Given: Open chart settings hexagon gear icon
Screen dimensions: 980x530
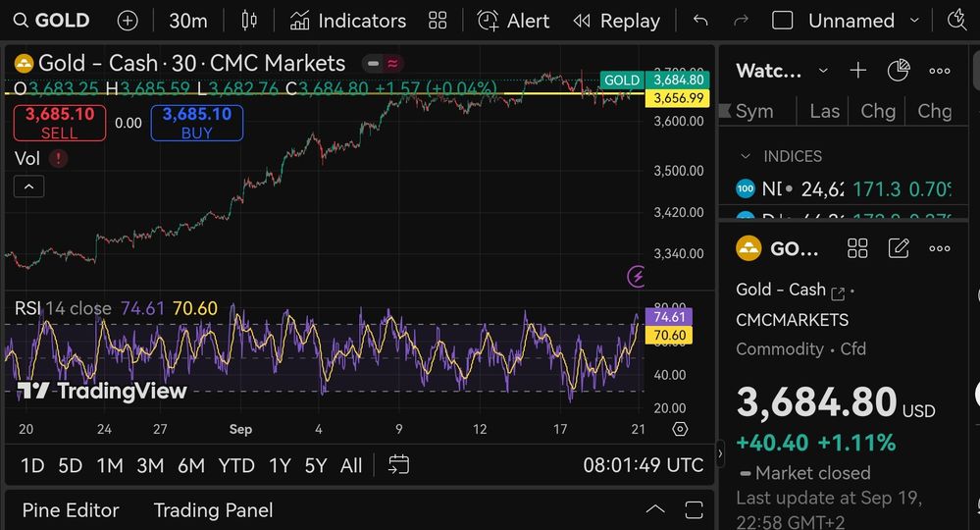Looking at the screenshot, I should [680, 429].
